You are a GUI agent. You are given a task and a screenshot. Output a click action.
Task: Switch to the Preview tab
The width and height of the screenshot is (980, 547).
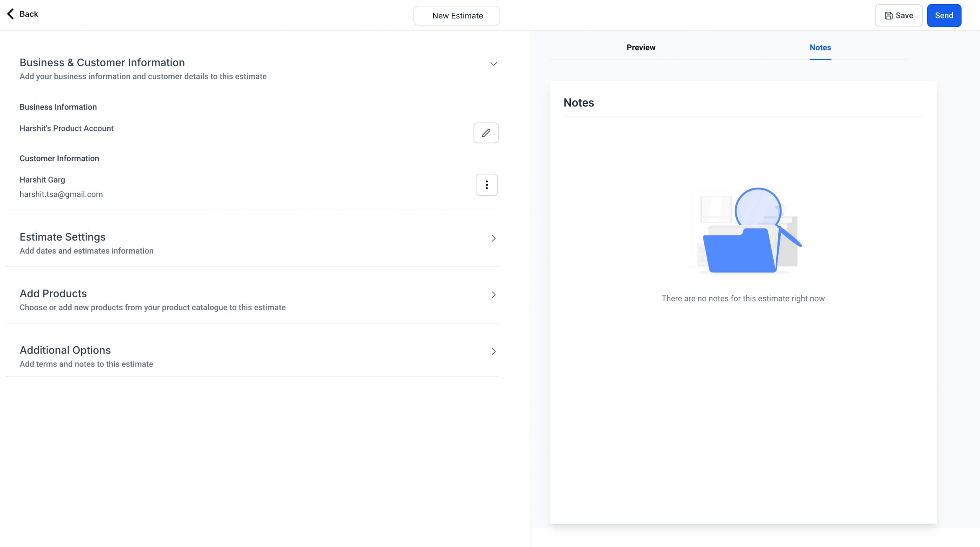click(640, 47)
